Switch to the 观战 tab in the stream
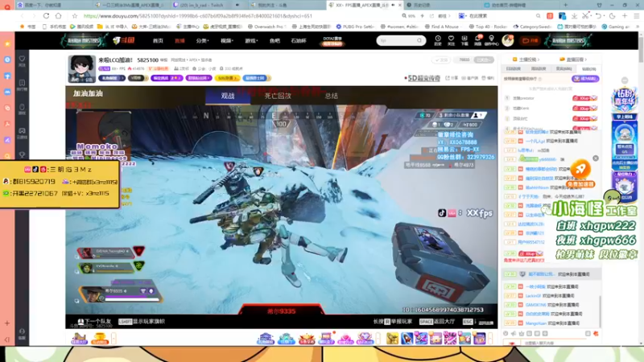Screen dimensions: 644x362 click(228, 96)
